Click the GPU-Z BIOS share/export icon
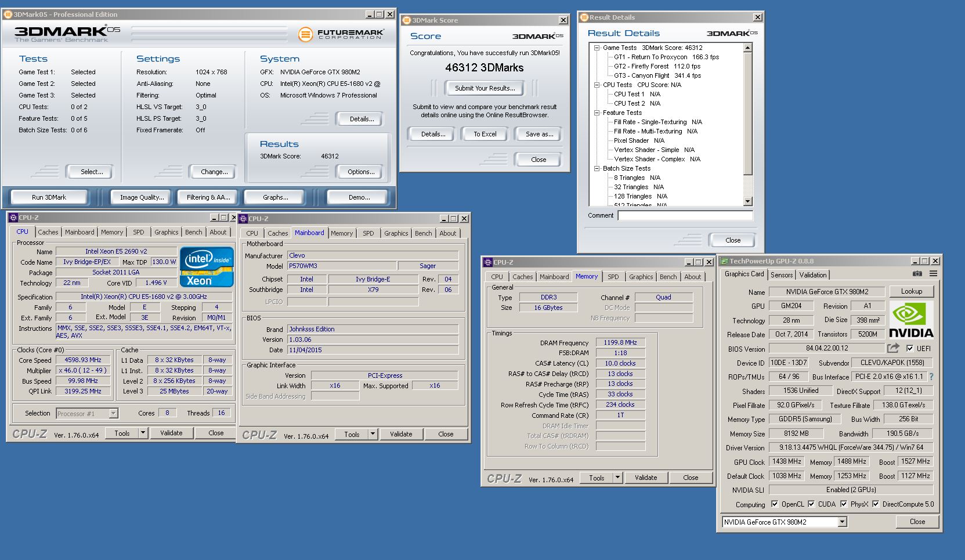The height and width of the screenshot is (560, 965). point(893,348)
